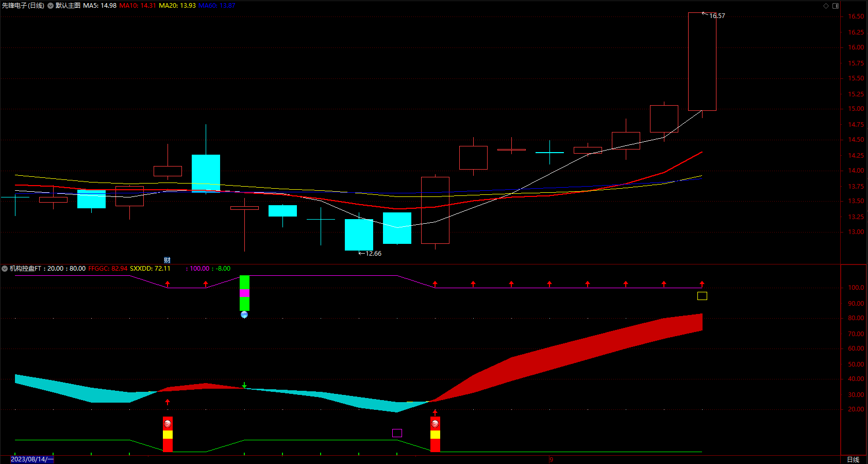Click the 财 finance marker icon
This screenshot has height=464, width=868.
(167, 260)
